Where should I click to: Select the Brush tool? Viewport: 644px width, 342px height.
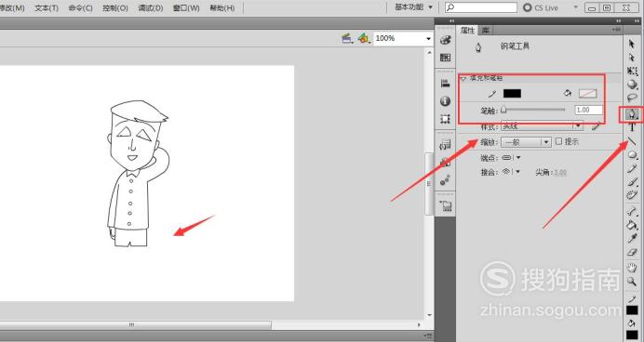pos(632,182)
